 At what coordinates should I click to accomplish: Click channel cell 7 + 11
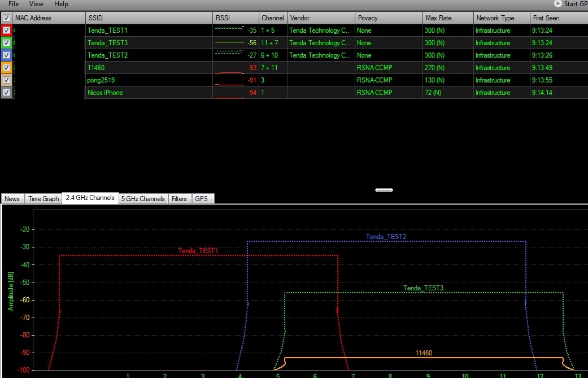tap(273, 67)
